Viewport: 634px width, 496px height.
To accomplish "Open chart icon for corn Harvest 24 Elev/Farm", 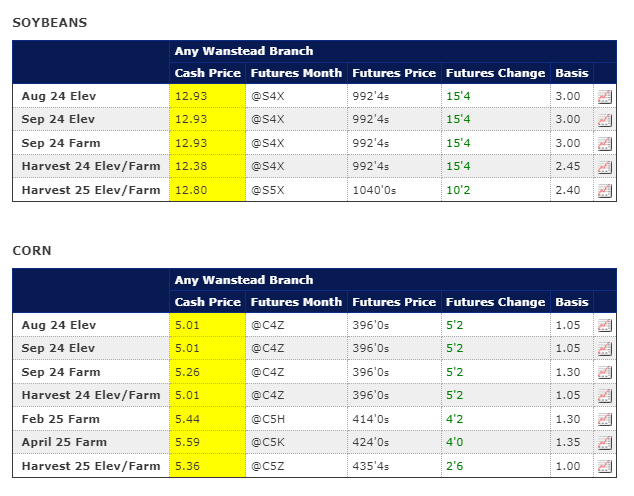I will [604, 395].
